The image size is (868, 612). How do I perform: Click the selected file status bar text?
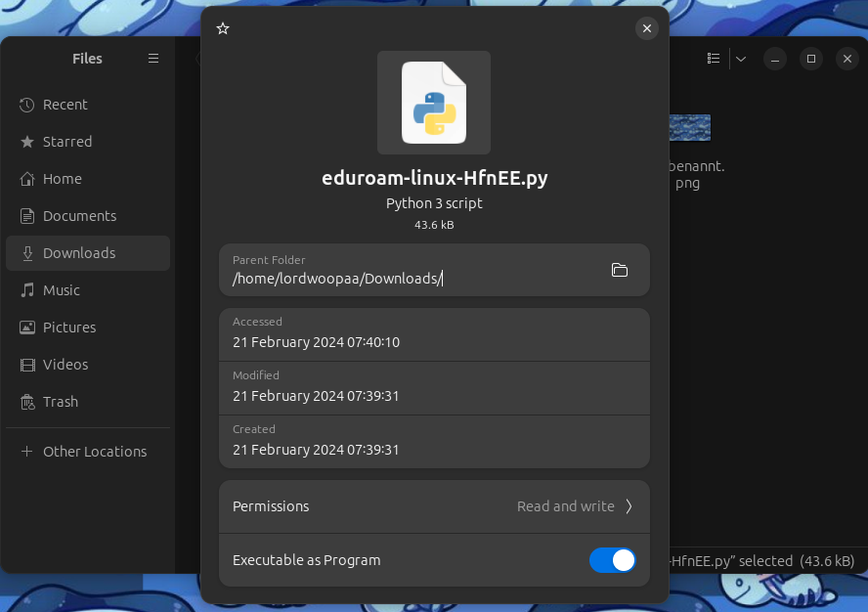[762, 561]
